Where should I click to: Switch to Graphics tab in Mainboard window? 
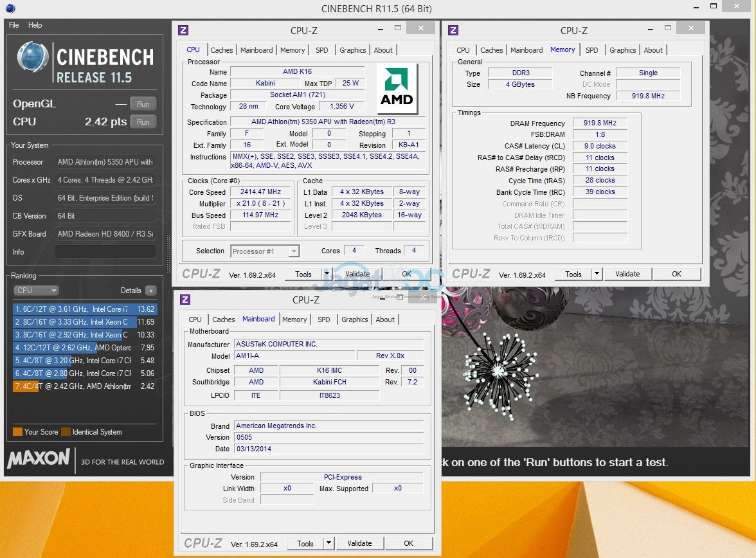click(x=355, y=319)
